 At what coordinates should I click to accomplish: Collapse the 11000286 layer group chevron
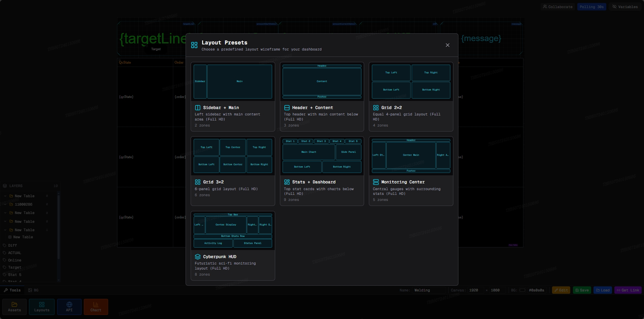[5, 204]
